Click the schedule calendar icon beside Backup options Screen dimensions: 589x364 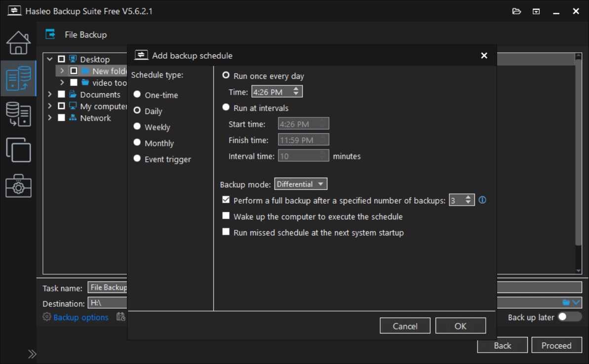120,317
